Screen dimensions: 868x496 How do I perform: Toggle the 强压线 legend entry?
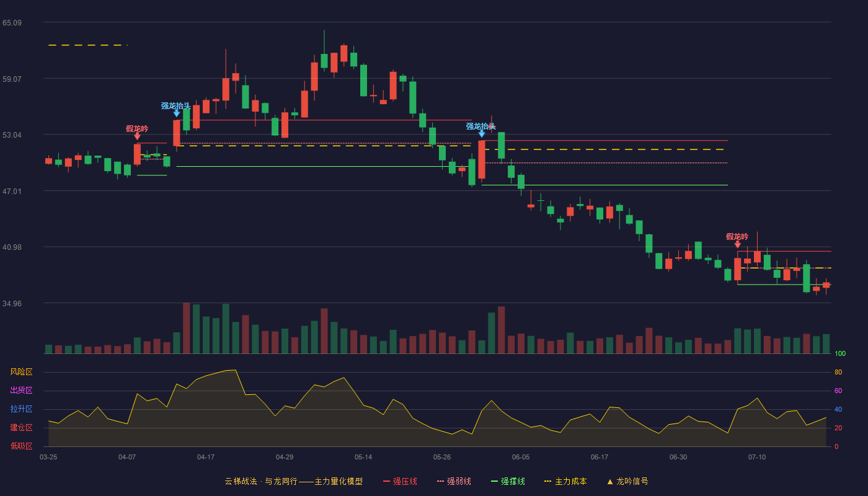tap(400, 481)
